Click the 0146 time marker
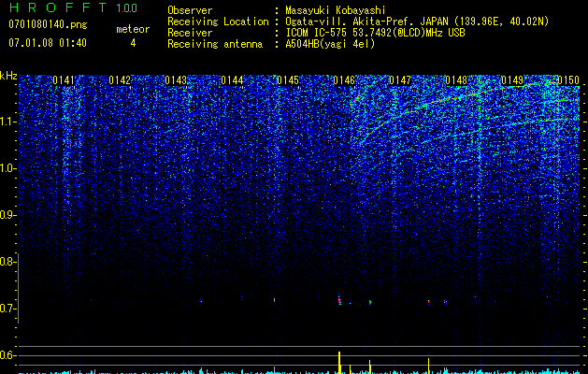Viewport: 588px width, 374px height. (344, 80)
